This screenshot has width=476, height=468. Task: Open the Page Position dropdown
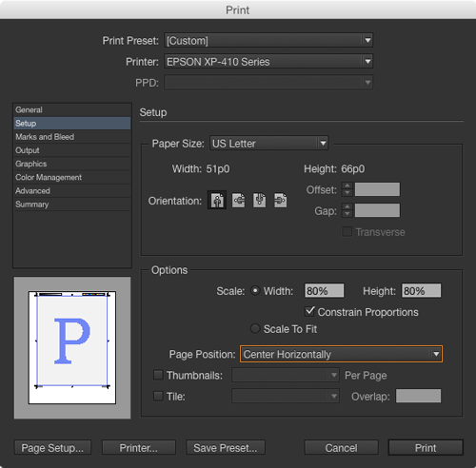(x=341, y=354)
